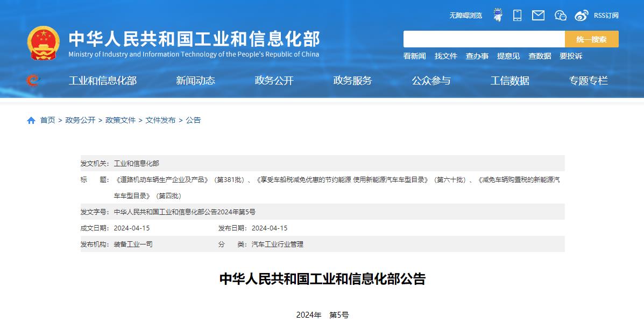Screen dimensions: 644x322
Task: Open the 专题专栏 navigation menu
Action: (588, 81)
